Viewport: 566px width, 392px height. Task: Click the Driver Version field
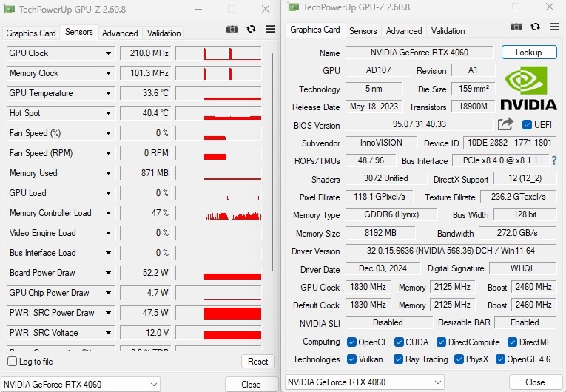tap(451, 251)
